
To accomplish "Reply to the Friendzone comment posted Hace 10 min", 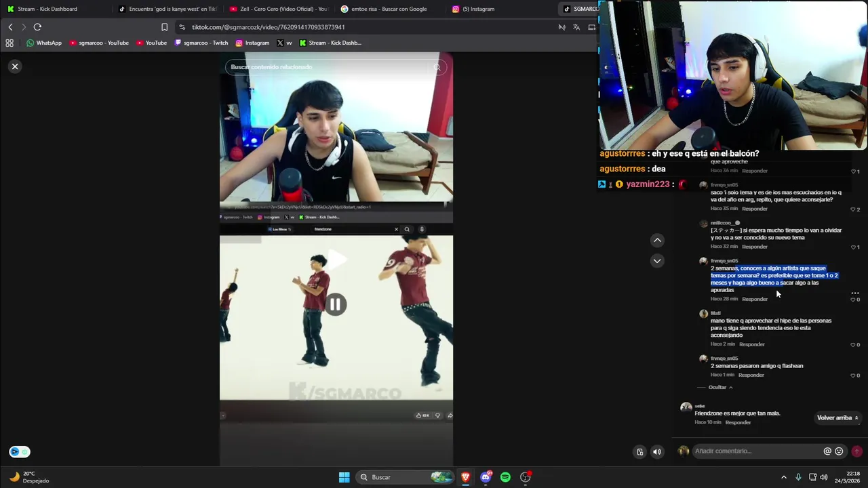I will 738,422.
